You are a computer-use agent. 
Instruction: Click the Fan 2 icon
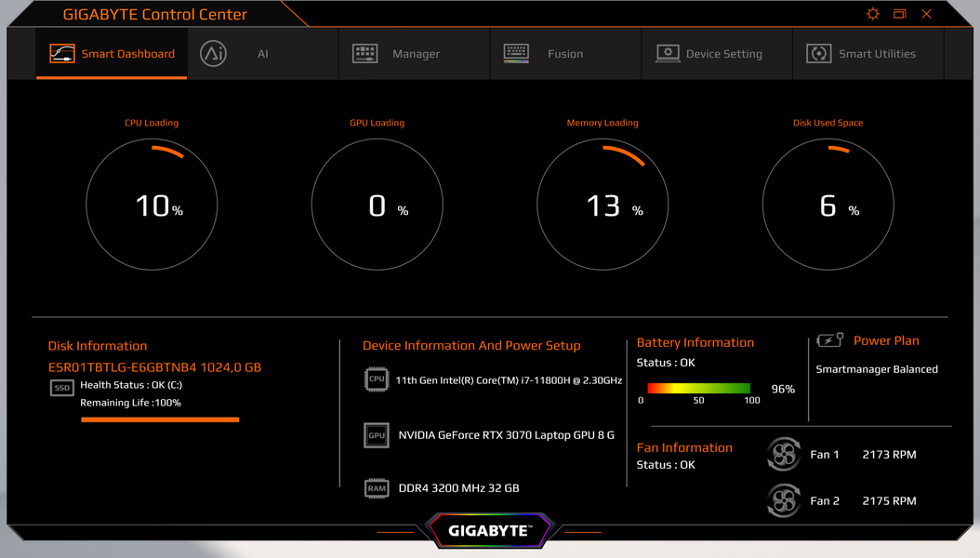click(x=784, y=500)
